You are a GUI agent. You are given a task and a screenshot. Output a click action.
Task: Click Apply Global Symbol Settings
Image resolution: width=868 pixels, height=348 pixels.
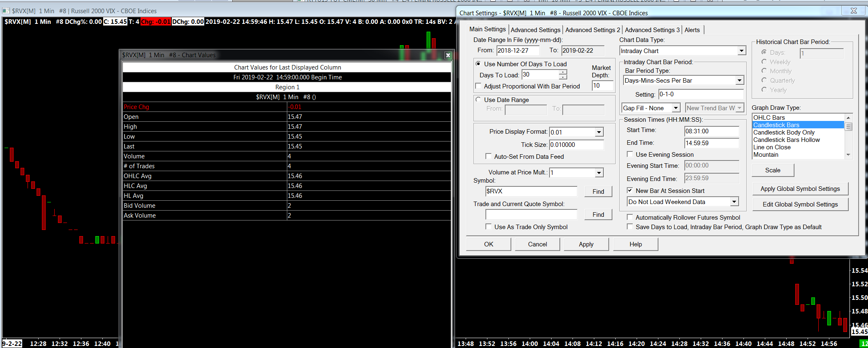800,189
